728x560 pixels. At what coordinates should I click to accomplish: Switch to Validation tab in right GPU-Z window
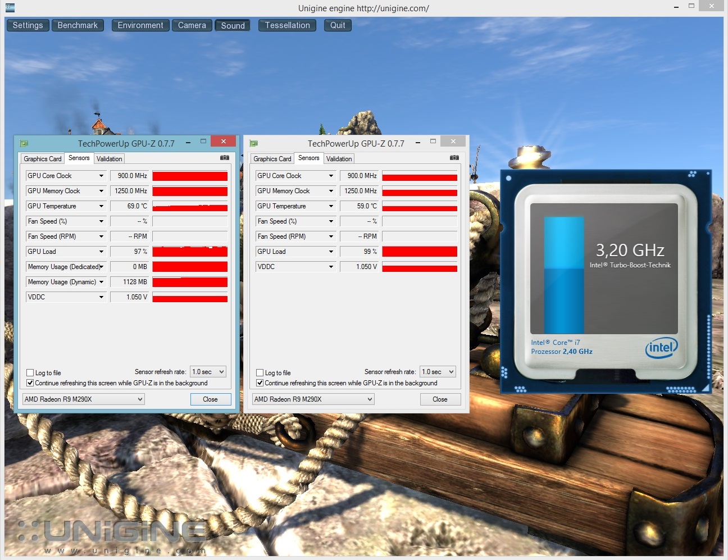[339, 159]
